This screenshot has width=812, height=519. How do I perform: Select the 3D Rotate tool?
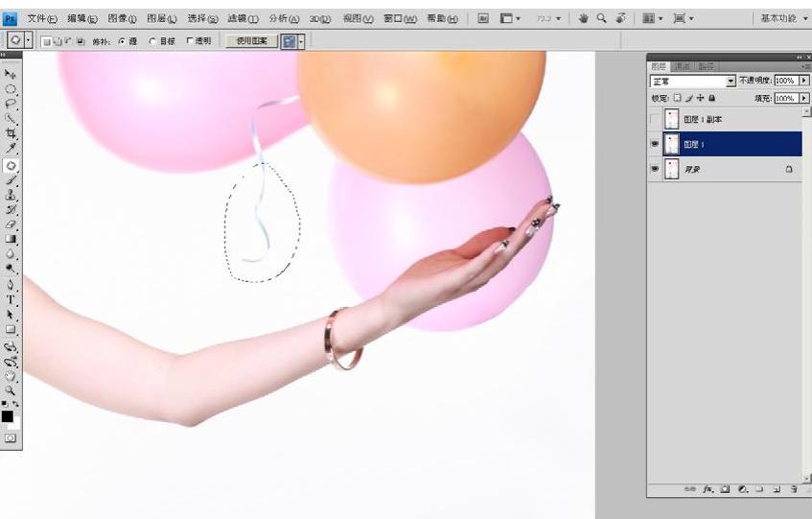[10, 346]
